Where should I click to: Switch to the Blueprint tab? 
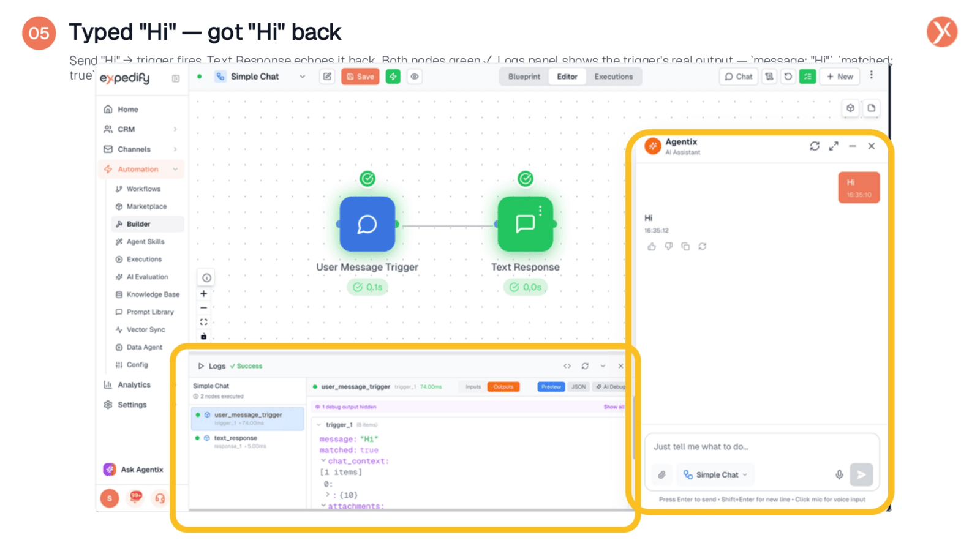(524, 77)
